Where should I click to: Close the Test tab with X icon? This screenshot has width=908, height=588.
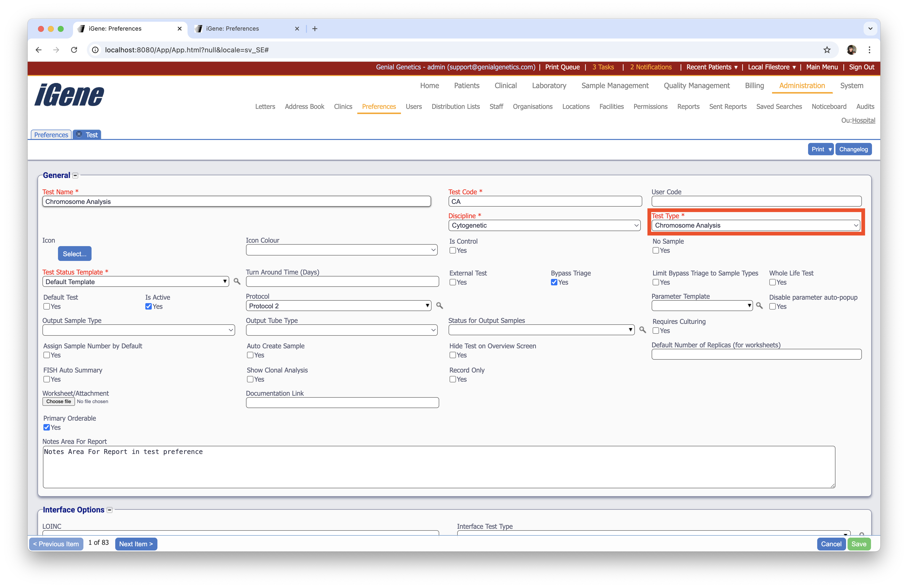[79, 134]
